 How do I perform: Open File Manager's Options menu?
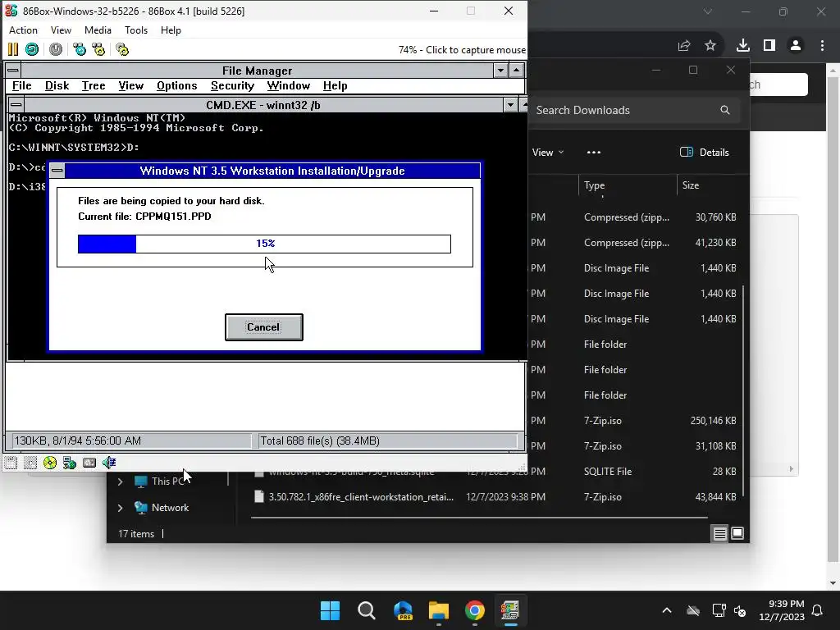click(x=177, y=85)
